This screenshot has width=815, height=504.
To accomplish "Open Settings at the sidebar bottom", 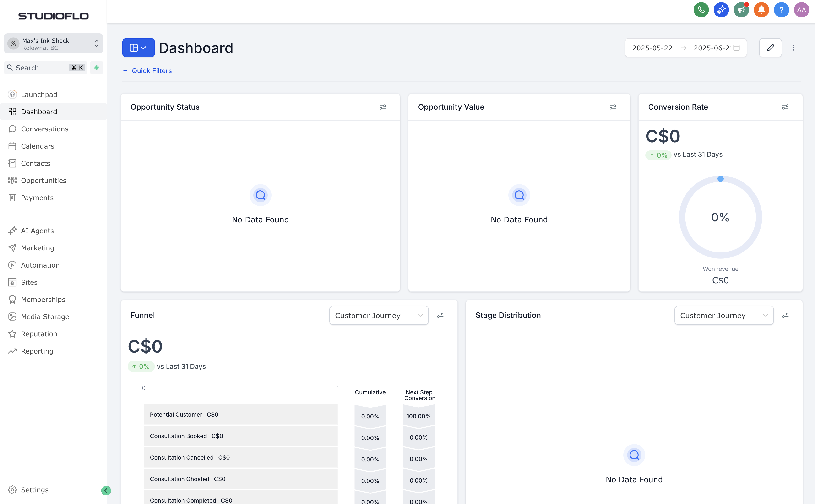I will click(x=34, y=490).
